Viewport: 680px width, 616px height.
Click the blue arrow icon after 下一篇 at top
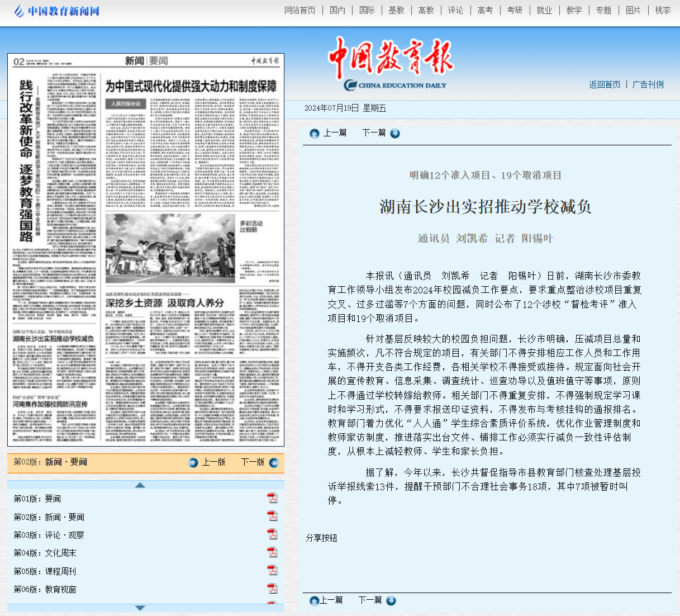(395, 133)
